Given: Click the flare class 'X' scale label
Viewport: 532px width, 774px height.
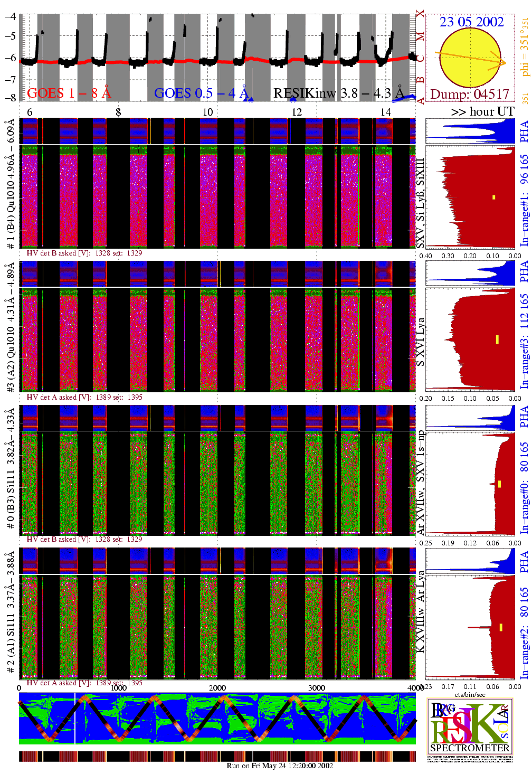Looking at the screenshot, I should (420, 14).
